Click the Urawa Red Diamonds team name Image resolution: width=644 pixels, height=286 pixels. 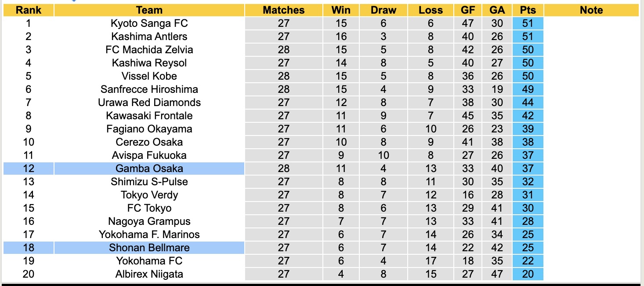point(149,103)
